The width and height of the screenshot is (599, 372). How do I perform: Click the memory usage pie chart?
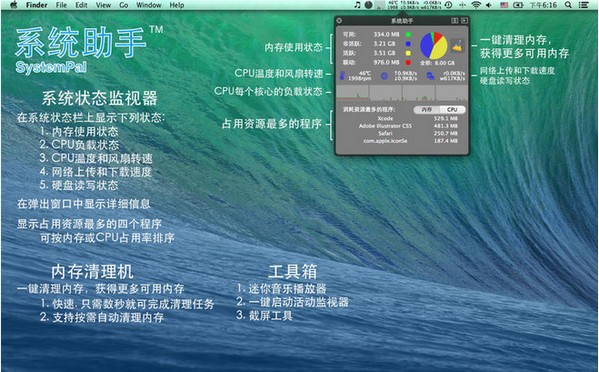434,46
